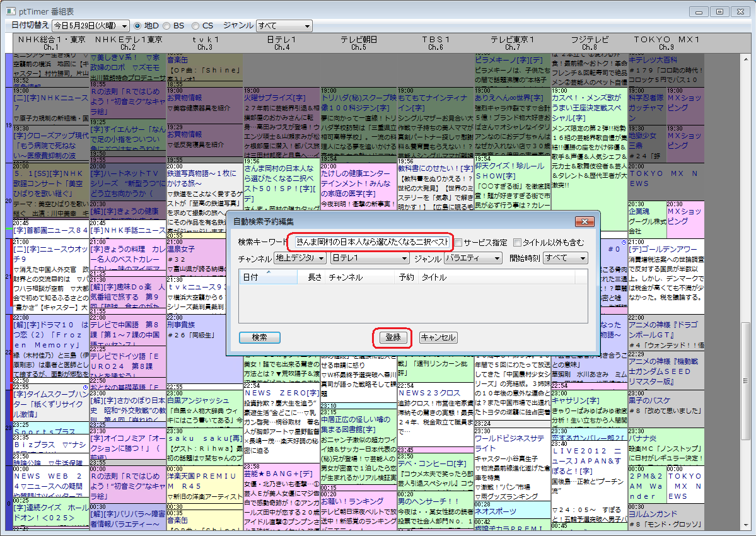
Task: Open the 開始時刻 start time dropdown
Action: click(x=565, y=258)
